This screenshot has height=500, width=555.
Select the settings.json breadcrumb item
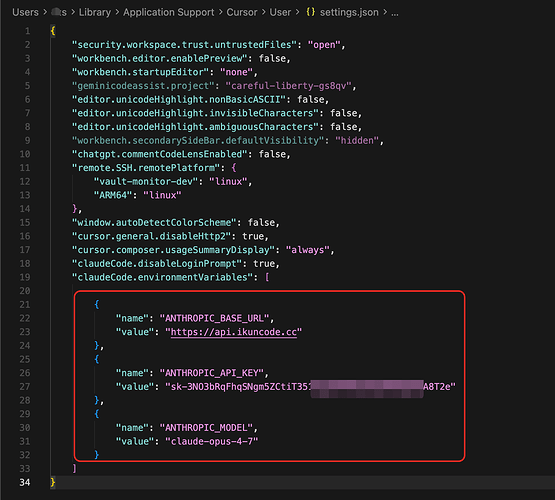[x=349, y=12]
